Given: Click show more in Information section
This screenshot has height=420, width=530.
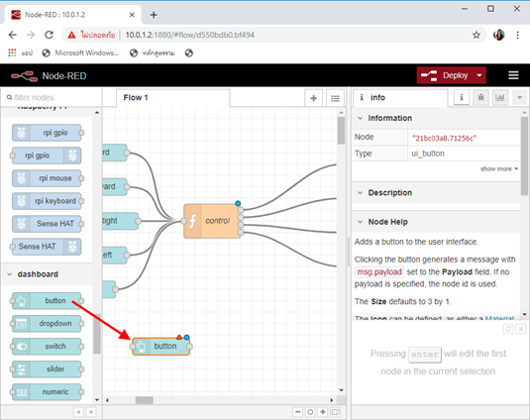Looking at the screenshot, I should (499, 168).
